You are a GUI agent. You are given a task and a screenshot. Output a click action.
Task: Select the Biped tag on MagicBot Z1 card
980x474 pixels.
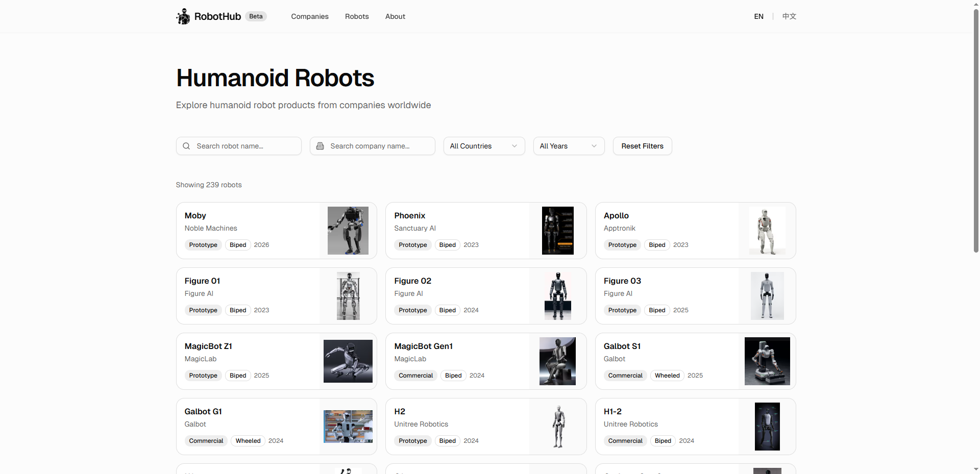click(x=237, y=375)
